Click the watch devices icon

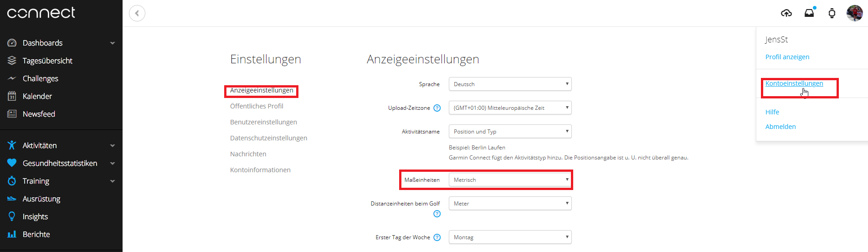click(x=832, y=13)
